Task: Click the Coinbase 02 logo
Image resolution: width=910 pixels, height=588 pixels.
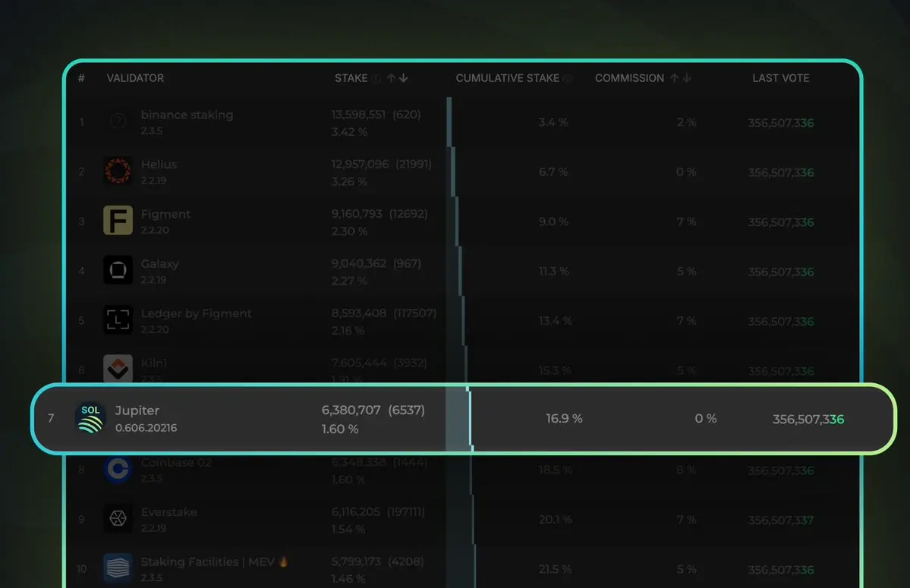Action: click(118, 468)
